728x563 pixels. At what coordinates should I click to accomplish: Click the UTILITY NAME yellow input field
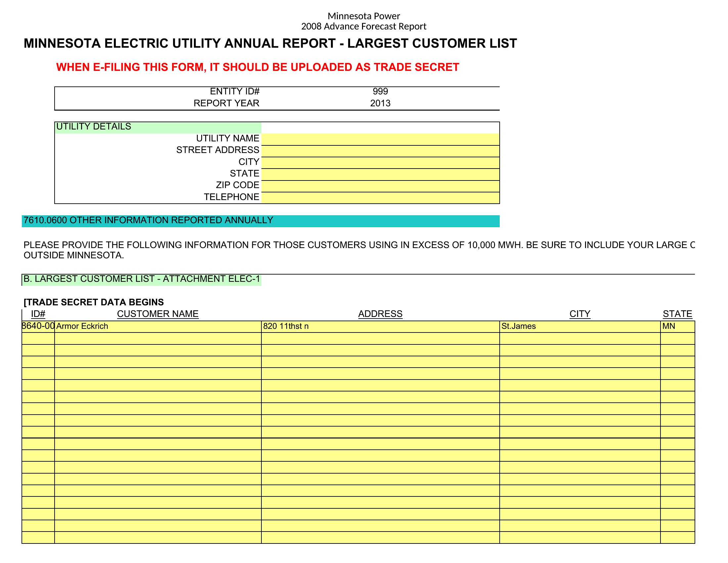(x=380, y=139)
